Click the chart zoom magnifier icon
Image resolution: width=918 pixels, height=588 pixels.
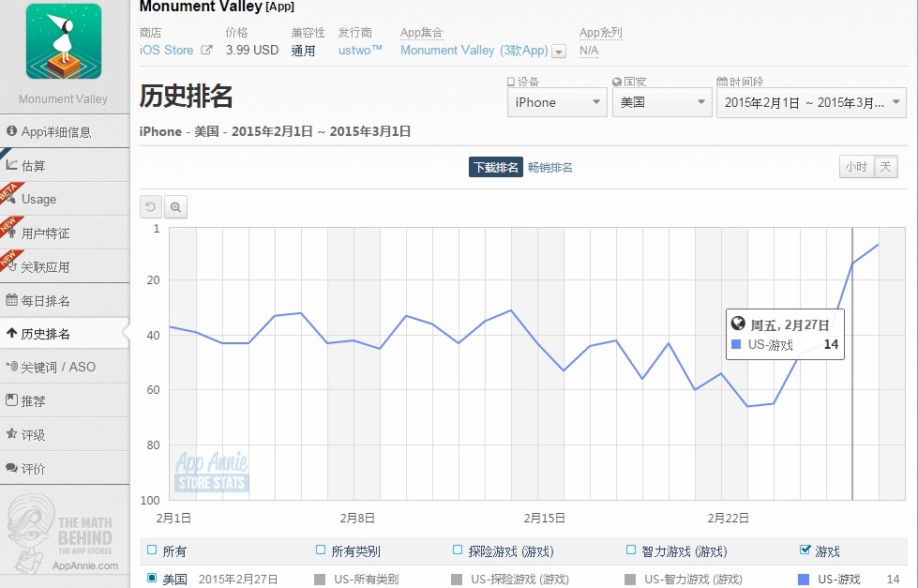coord(175,206)
